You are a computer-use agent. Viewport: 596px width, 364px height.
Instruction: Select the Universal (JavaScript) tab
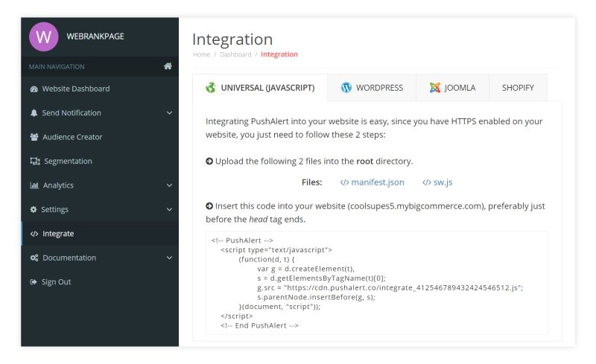click(260, 88)
